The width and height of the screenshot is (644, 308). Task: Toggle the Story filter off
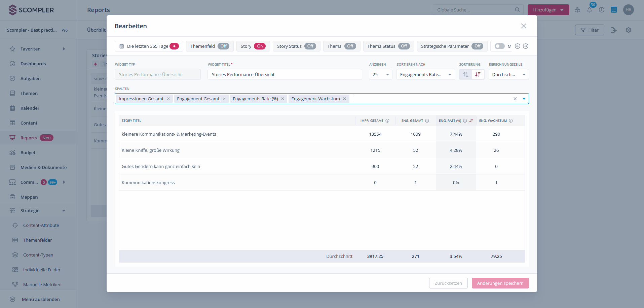259,46
